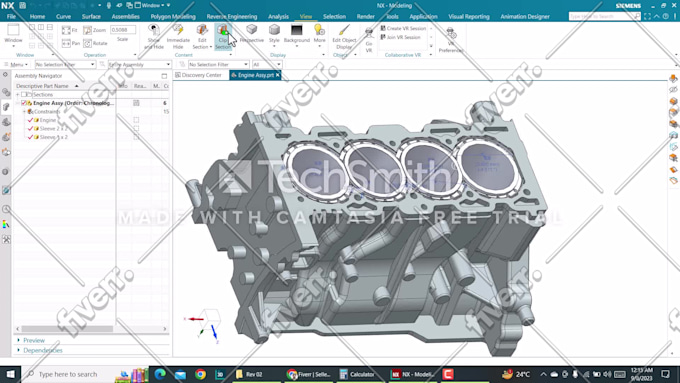Image resolution: width=680 pixels, height=383 pixels.
Task: Open the Menu dropdown
Action: tap(16, 64)
